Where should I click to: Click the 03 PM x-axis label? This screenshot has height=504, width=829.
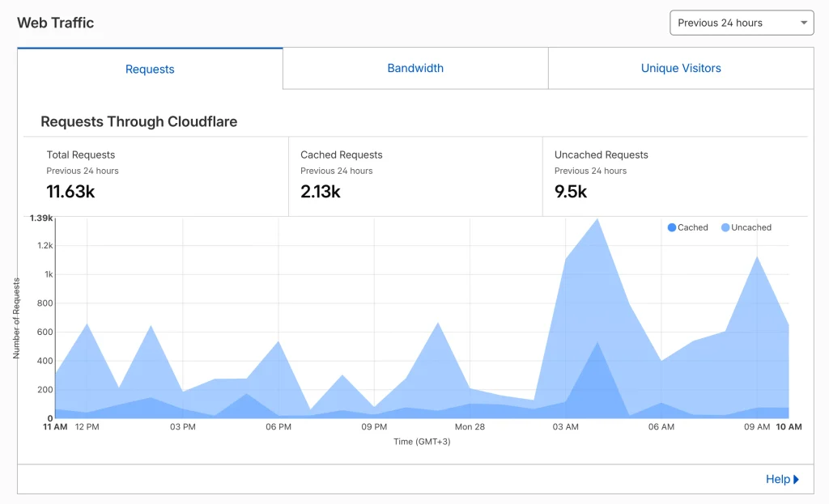click(x=183, y=427)
